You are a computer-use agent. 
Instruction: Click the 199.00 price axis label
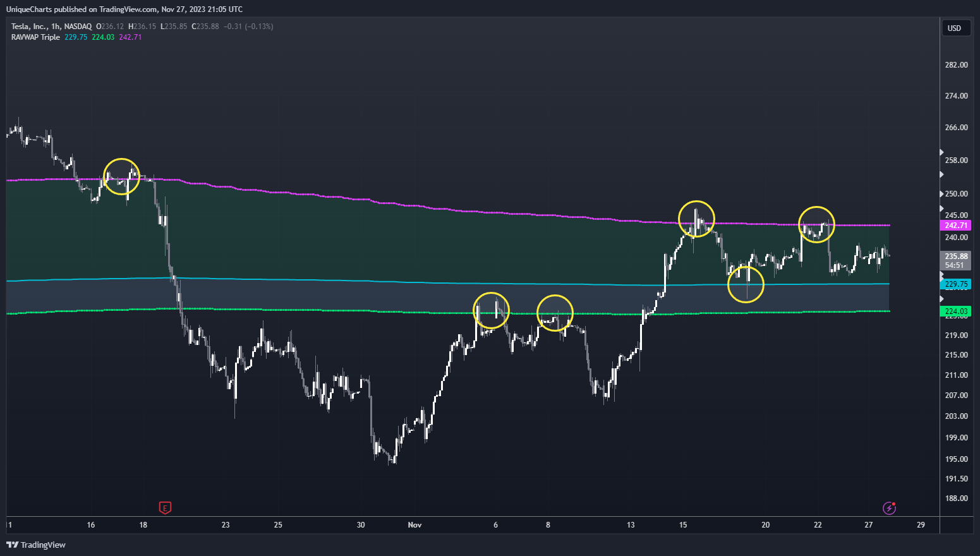(x=956, y=438)
